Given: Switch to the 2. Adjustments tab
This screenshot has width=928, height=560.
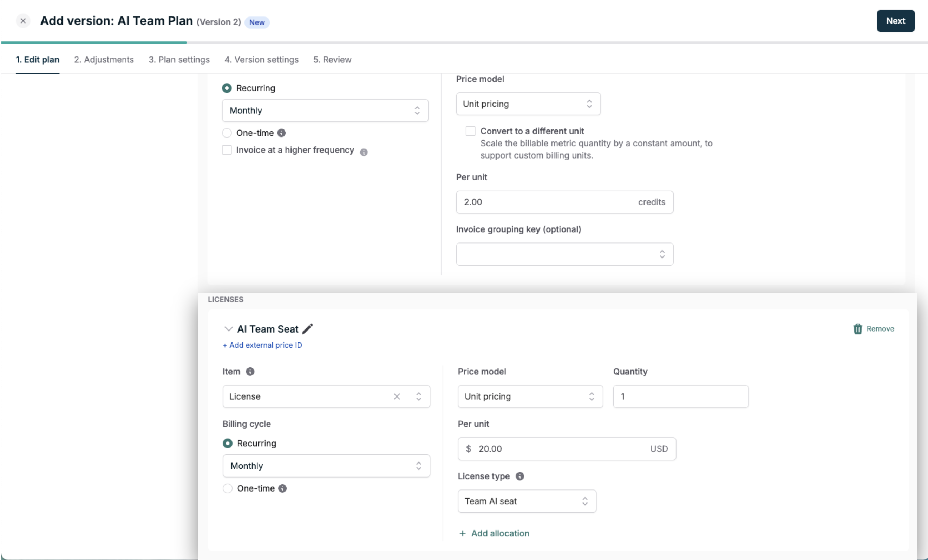Looking at the screenshot, I should coord(104,59).
